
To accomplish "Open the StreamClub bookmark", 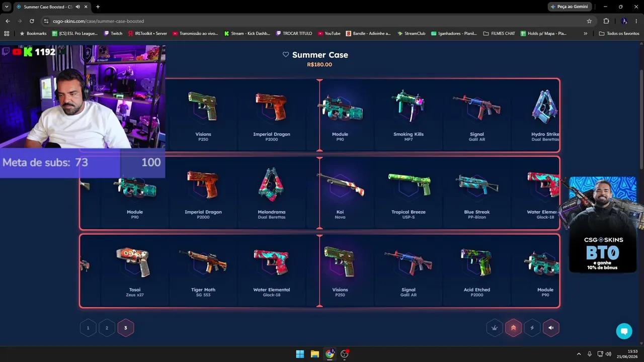I will click(412, 33).
